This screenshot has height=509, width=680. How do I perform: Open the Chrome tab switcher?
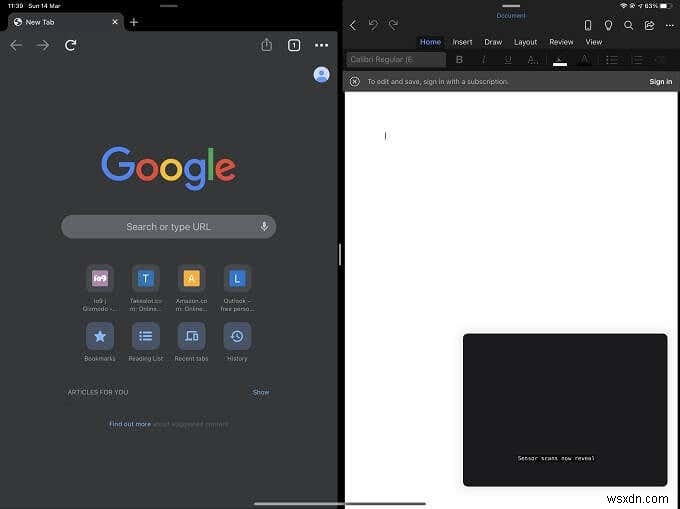(294, 45)
